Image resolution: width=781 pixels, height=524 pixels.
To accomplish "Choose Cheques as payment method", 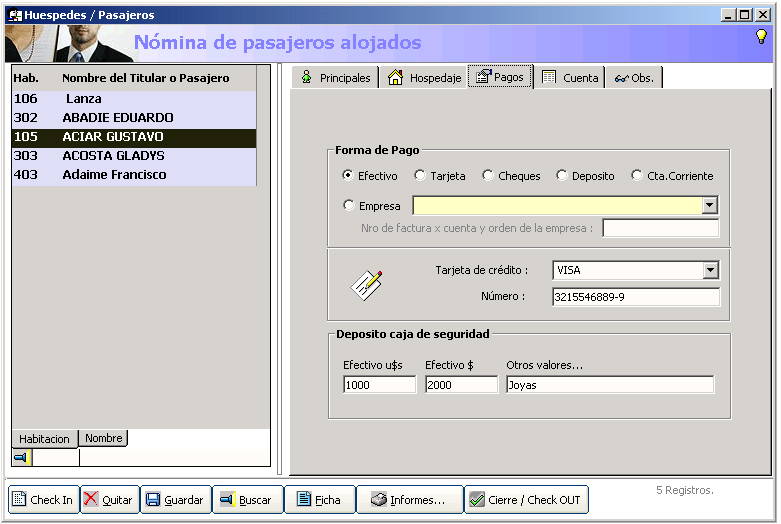I will pyautogui.click(x=488, y=176).
